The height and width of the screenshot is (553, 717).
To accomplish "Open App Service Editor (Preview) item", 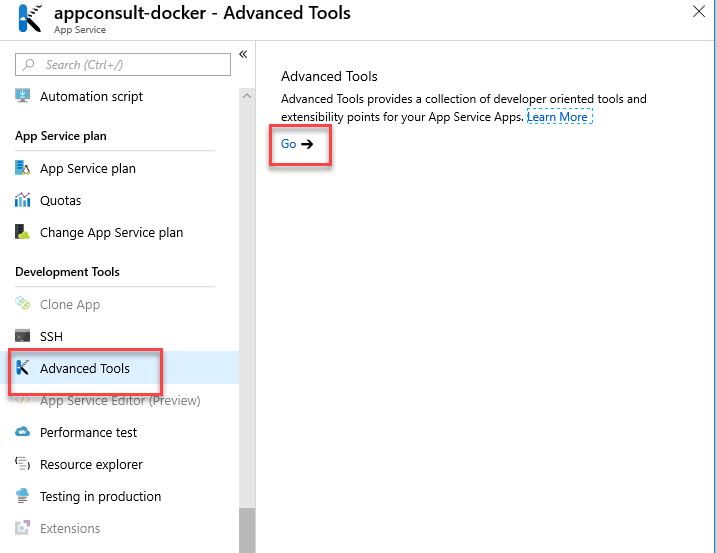I will [x=120, y=400].
